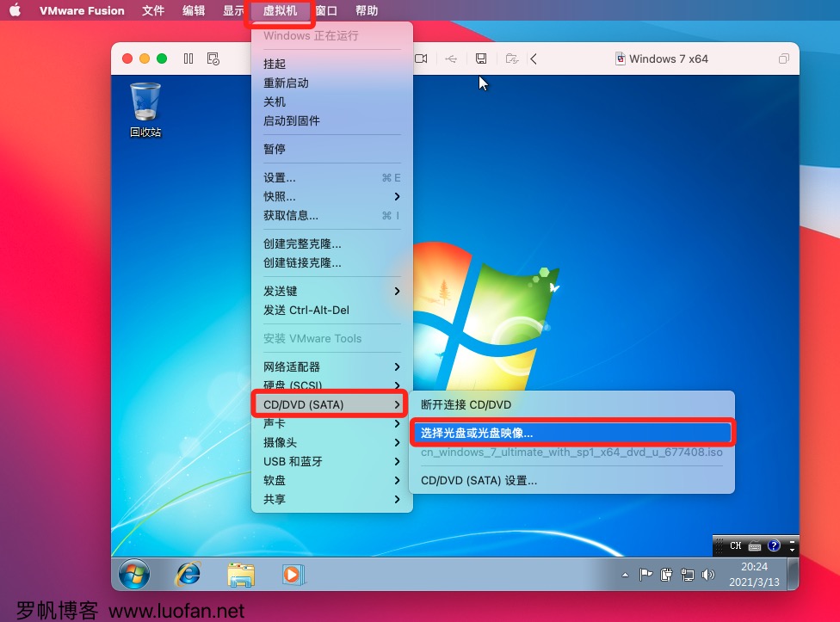Collapse the device toolbar with the left chevron
The image size is (840, 622).
coord(534,59)
